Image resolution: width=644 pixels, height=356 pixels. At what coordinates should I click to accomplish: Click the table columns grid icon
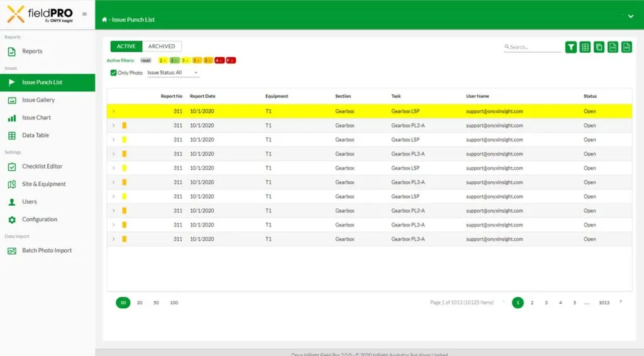(585, 47)
